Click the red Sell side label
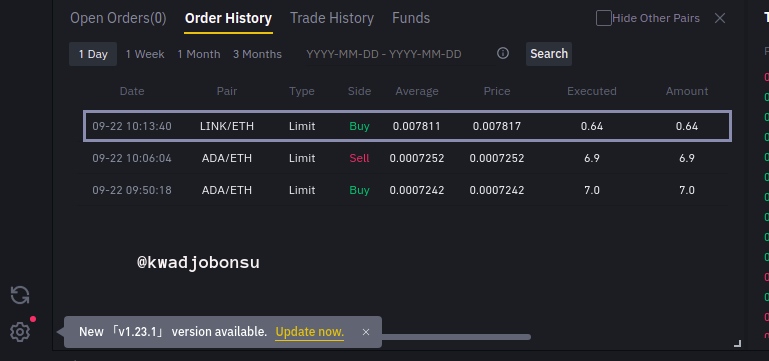Screen dimensions: 769x361 pyautogui.click(x=359, y=158)
